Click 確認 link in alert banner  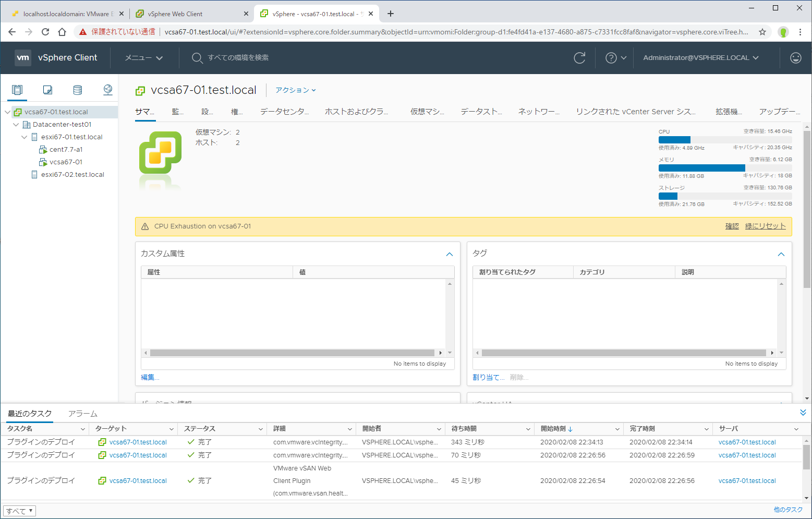(732, 226)
